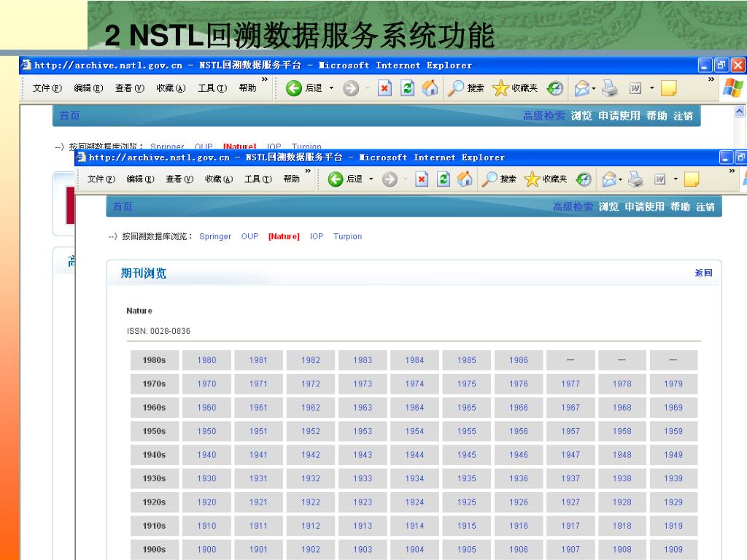Viewport: 747px width, 560px height.
Task: Open History in the front window toolbar
Action: coord(584,179)
